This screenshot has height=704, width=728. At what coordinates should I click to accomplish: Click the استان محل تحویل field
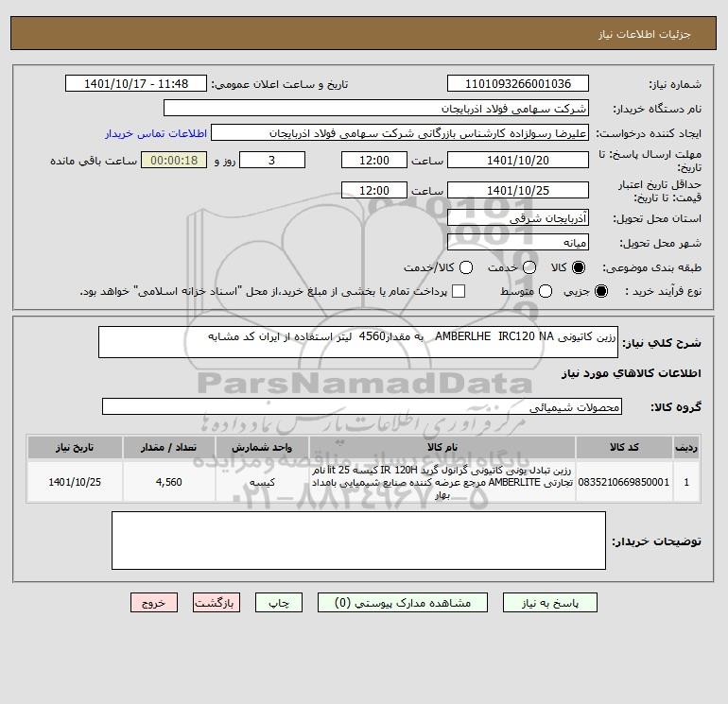pos(518,217)
